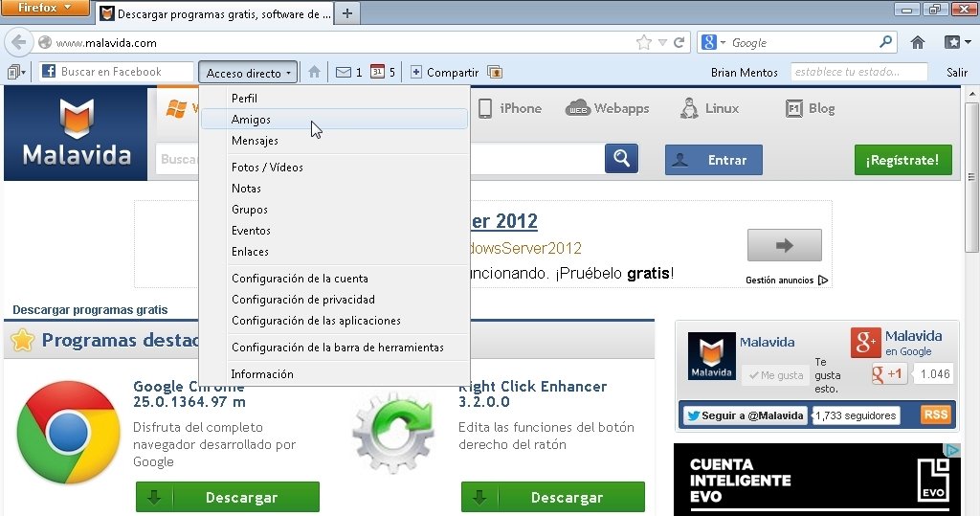Click the establece tu estado field

coord(858,72)
